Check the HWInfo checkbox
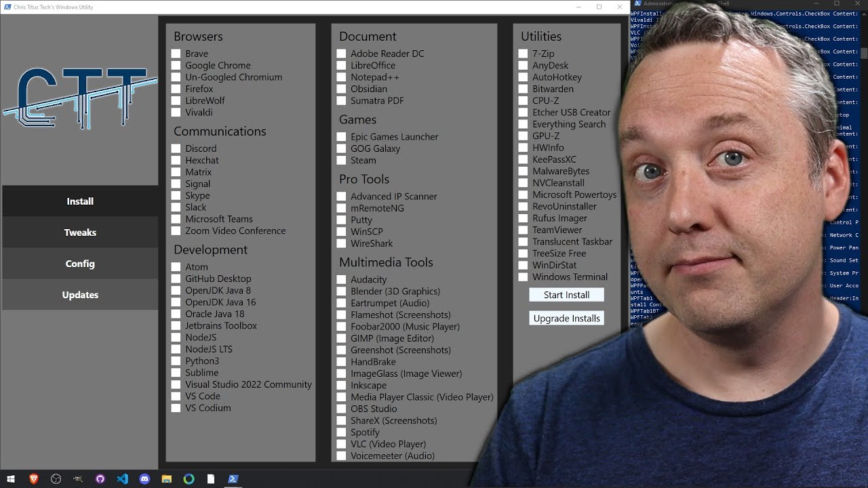 [524, 148]
